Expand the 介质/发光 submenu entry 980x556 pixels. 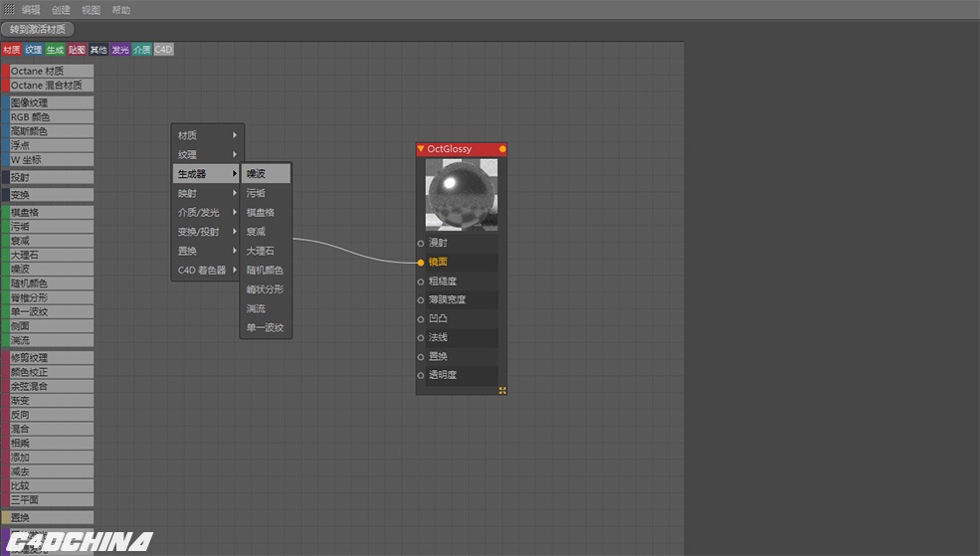point(207,213)
